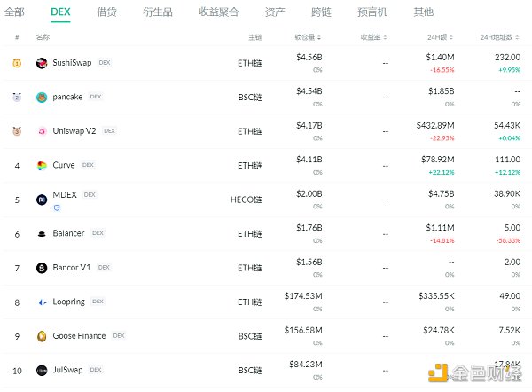Click the DEX tag beside Balancer

98,233
